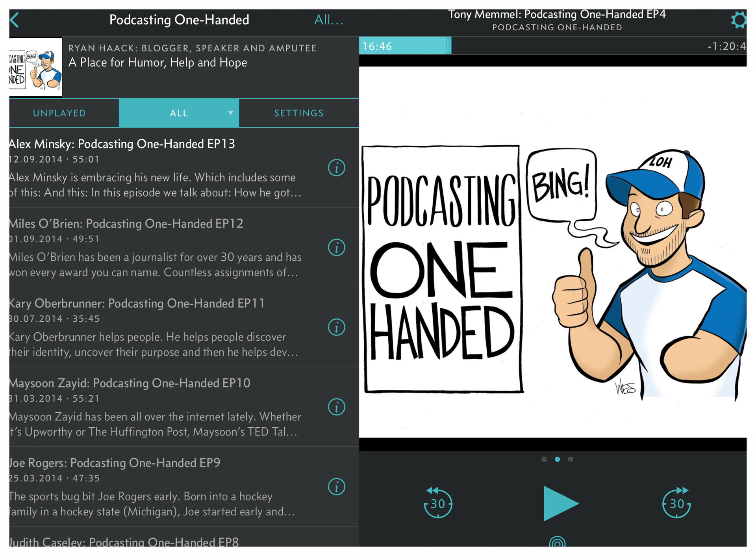Viewport: 756px width, 556px height.
Task: Tap the back arrow beside Podcasting One-Handed
Action: coord(14,19)
